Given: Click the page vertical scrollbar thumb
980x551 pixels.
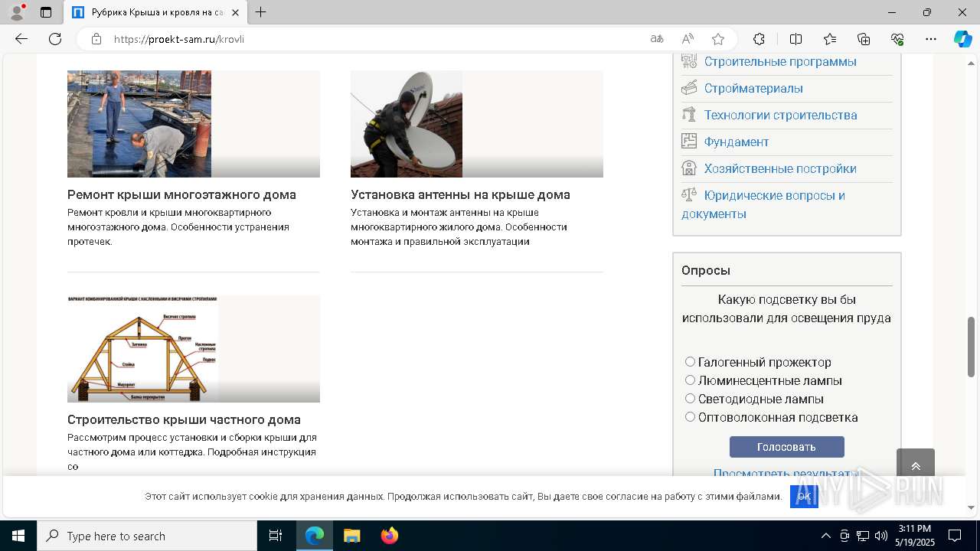Looking at the screenshot, I should [x=972, y=346].
